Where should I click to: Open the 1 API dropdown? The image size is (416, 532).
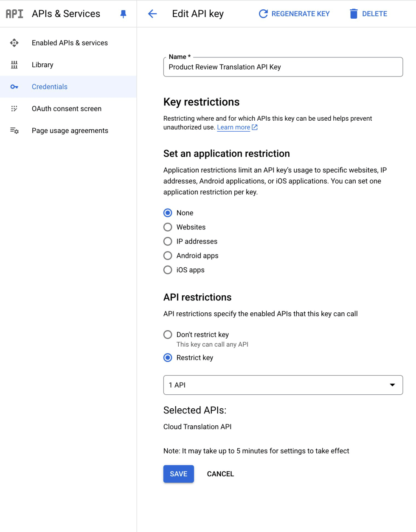[283, 385]
